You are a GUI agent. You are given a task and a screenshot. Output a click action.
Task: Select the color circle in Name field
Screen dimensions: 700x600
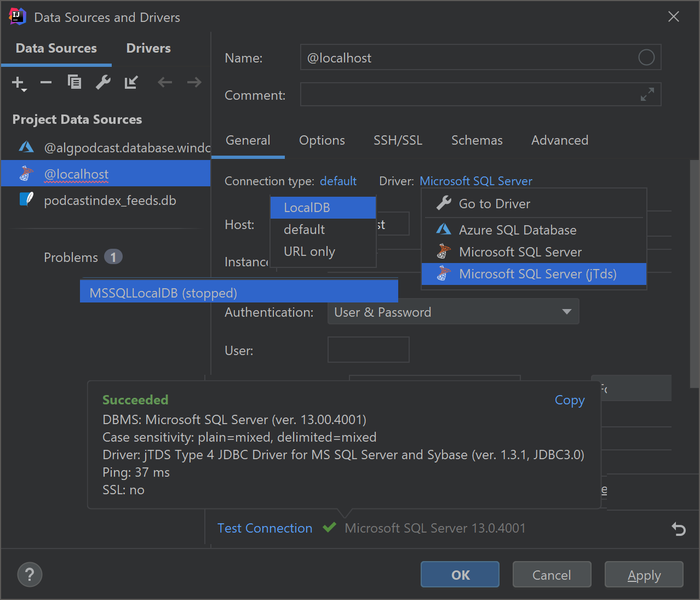pos(646,57)
